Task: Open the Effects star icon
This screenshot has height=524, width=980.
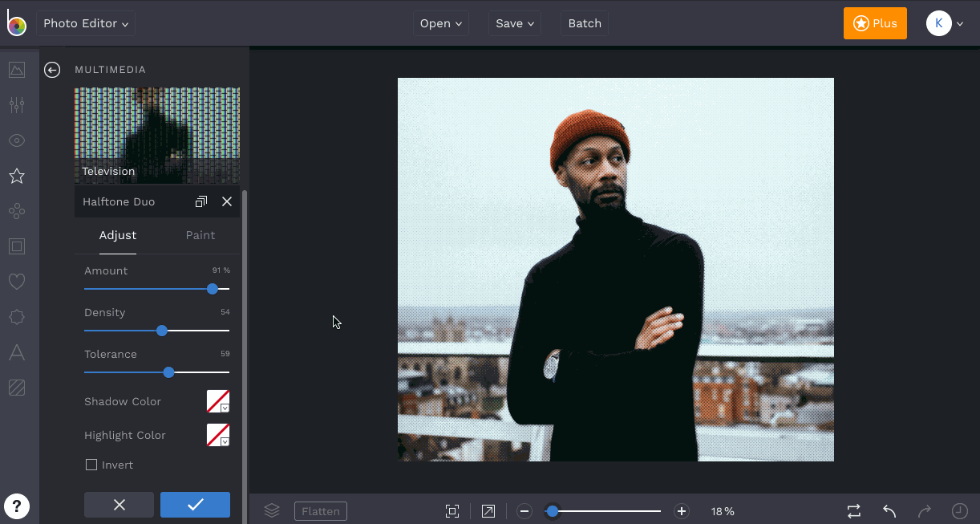Action: tap(17, 176)
